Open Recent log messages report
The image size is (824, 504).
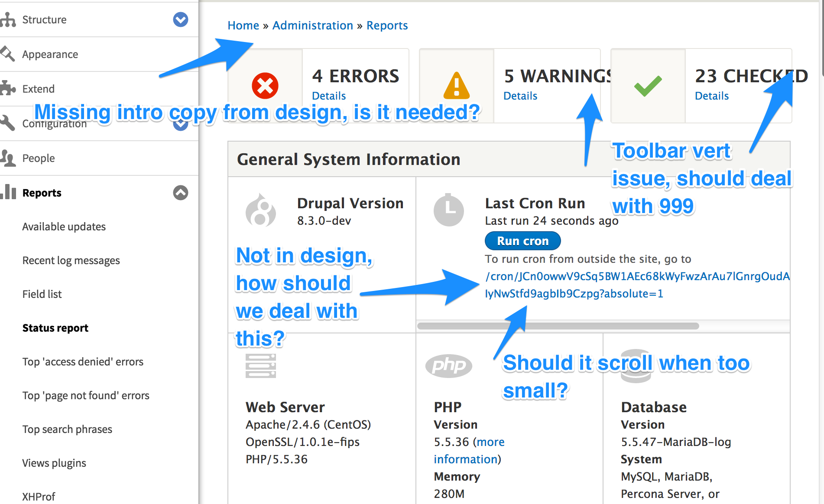point(71,260)
